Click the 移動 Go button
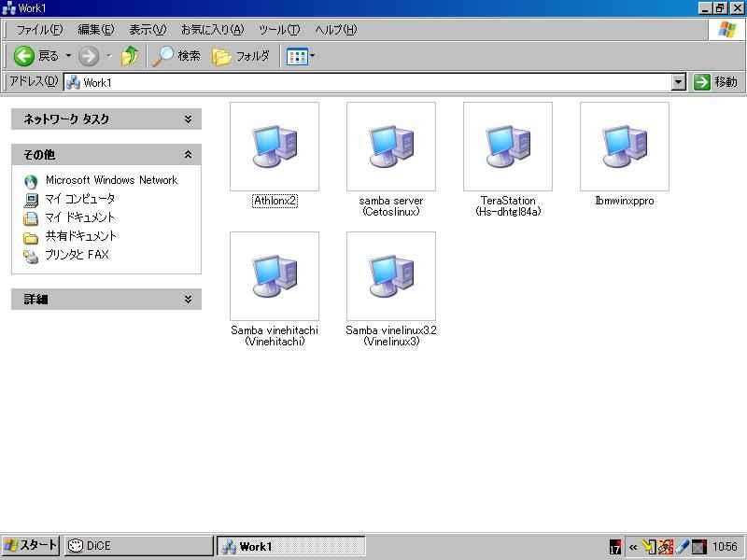Image resolution: width=747 pixels, height=560 pixels. (715, 82)
